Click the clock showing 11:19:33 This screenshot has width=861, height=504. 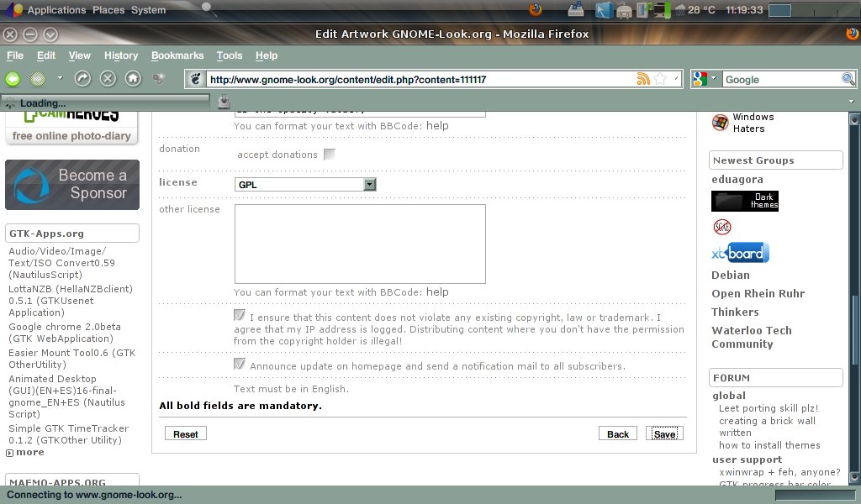(x=744, y=10)
